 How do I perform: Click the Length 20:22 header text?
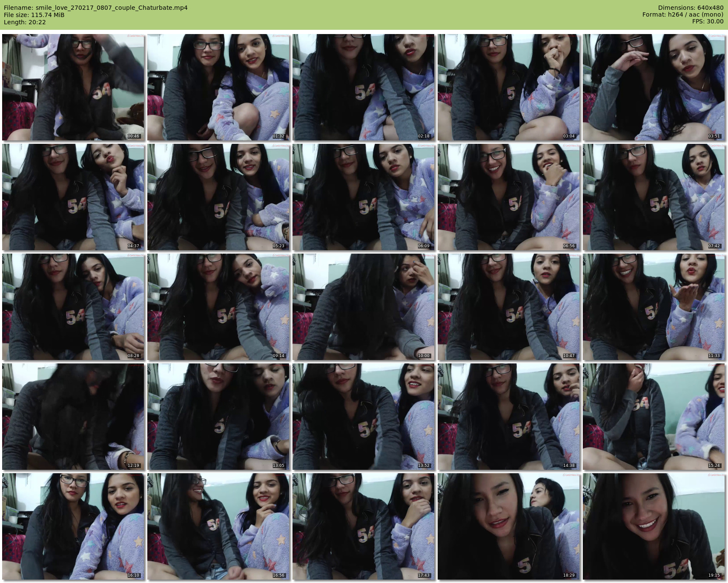tap(25, 22)
